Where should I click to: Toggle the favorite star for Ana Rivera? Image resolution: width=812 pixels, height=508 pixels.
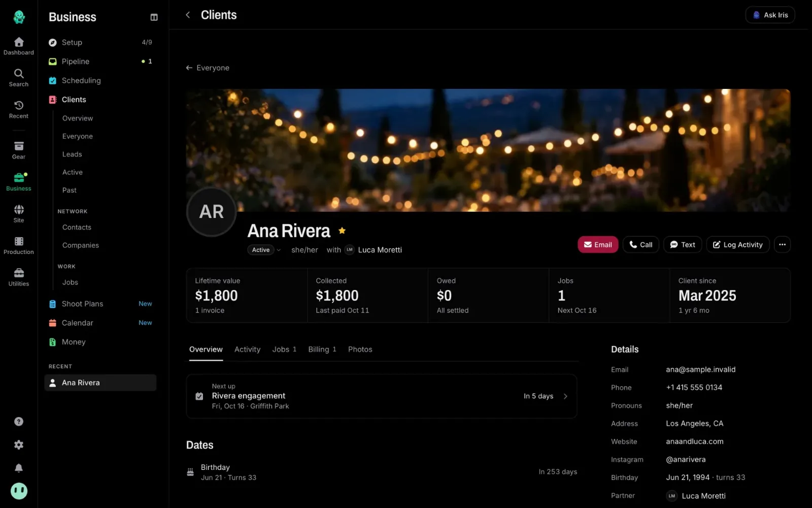(x=342, y=231)
